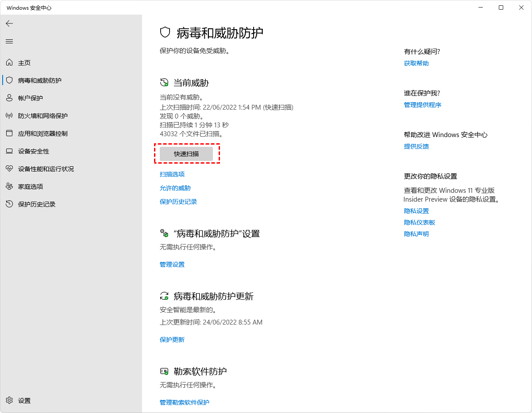The width and height of the screenshot is (532, 413).
Task: Click the 获取帮助 help link
Action: [416, 63]
